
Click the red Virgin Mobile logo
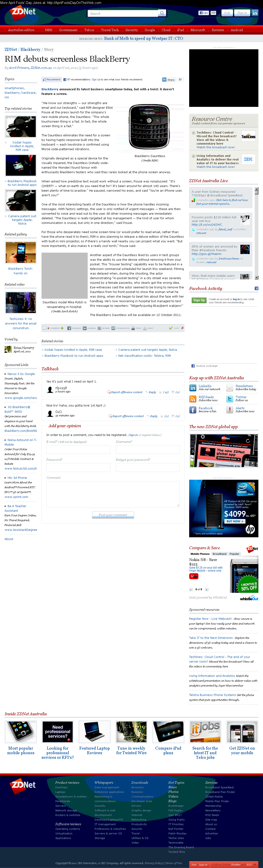194,576
